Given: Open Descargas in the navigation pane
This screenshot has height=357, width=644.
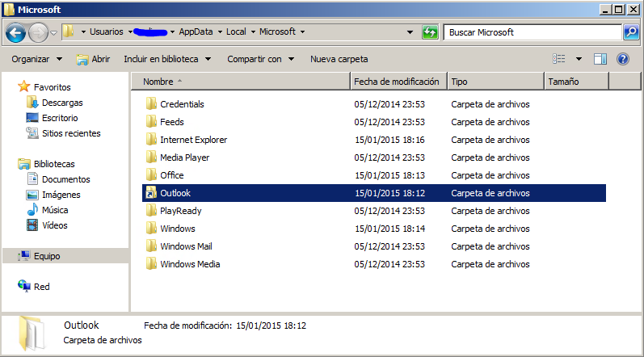Looking at the screenshot, I should (54, 103).
